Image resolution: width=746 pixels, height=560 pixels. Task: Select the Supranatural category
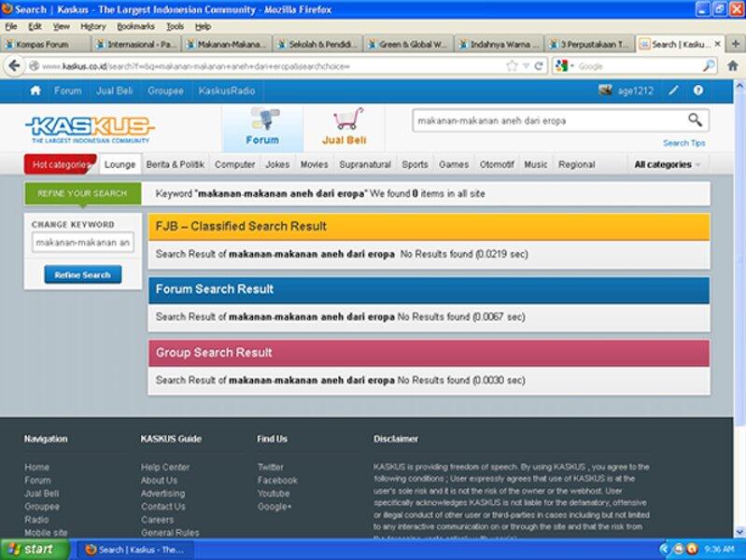(365, 164)
